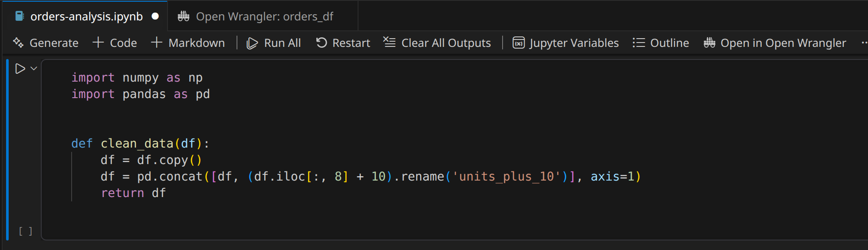Click the notebook file icon on the tab
Screen dimensions: 868x250
tap(20, 16)
